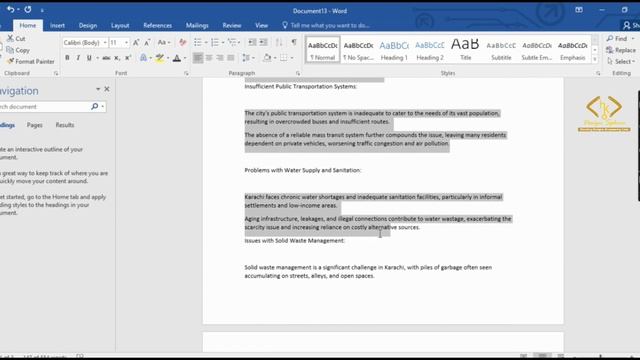Toggle Show/Hide paragraph marks

(294, 42)
